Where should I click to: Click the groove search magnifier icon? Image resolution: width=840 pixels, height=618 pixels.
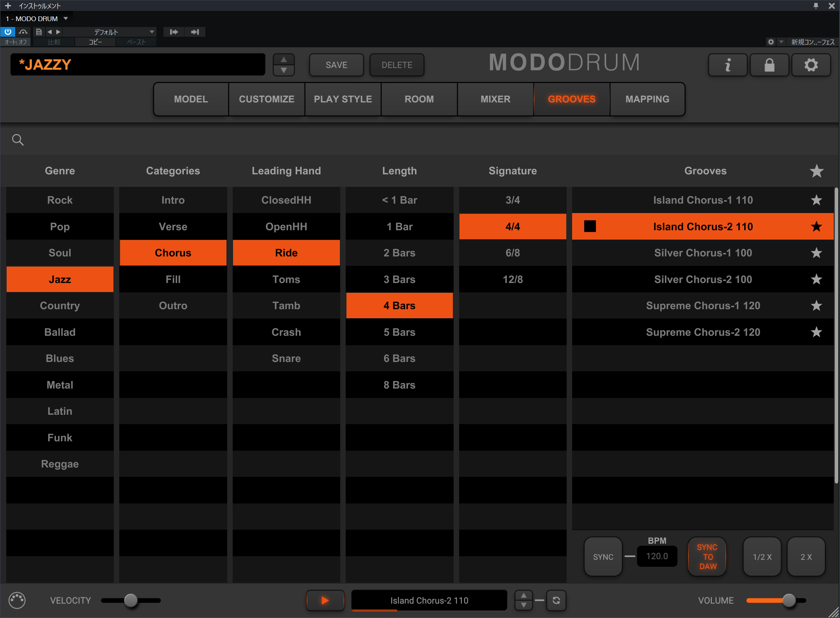coord(18,140)
